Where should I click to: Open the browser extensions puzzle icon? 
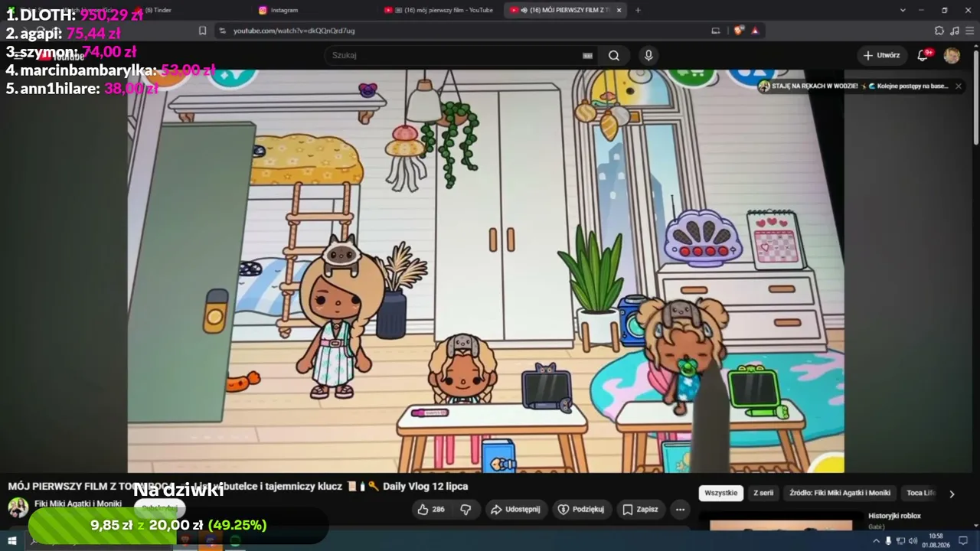939,31
